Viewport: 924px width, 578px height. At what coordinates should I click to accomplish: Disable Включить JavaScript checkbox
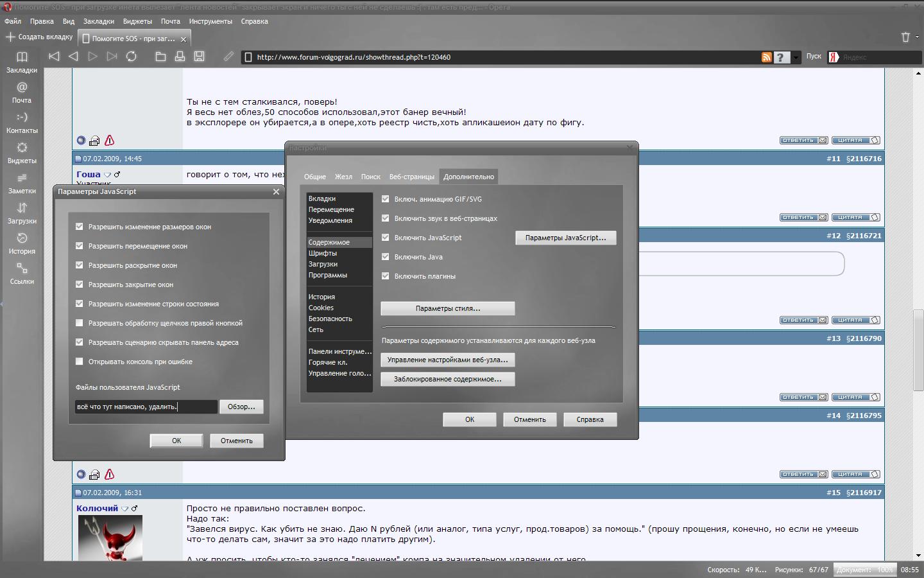pyautogui.click(x=386, y=238)
